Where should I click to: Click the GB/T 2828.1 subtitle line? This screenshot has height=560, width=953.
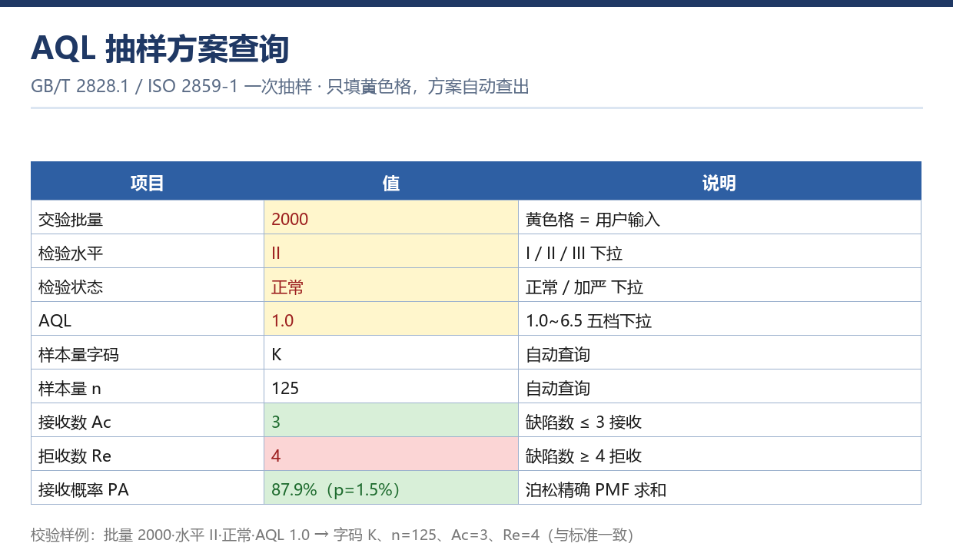point(280,86)
